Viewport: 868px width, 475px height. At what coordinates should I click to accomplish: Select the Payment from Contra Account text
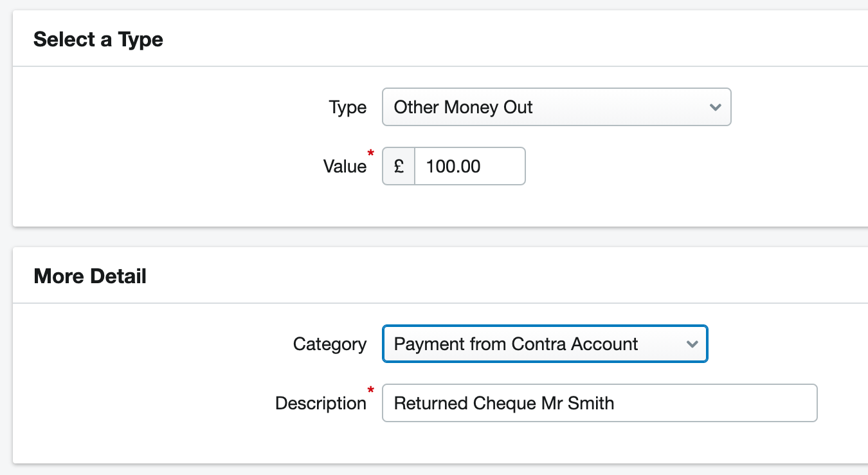click(516, 344)
